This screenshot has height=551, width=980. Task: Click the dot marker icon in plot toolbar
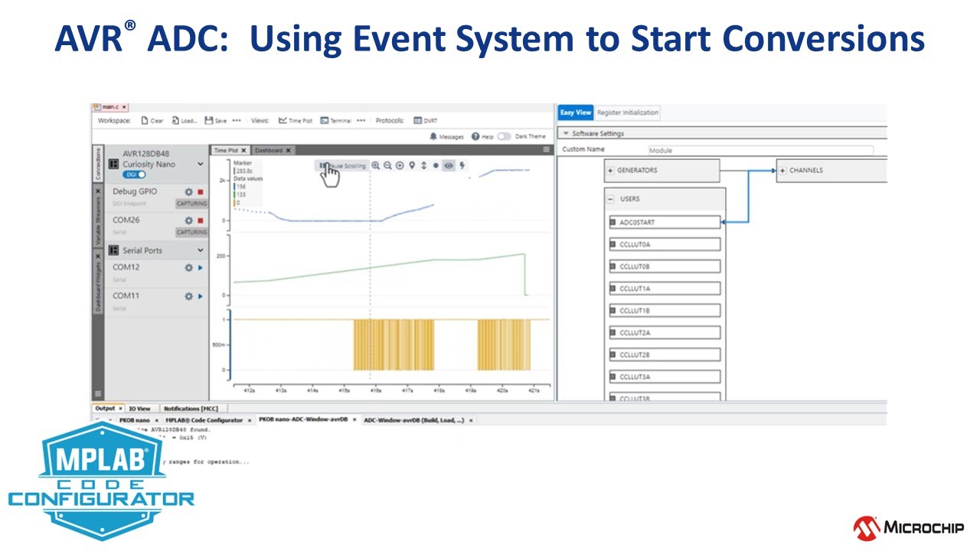(x=436, y=165)
